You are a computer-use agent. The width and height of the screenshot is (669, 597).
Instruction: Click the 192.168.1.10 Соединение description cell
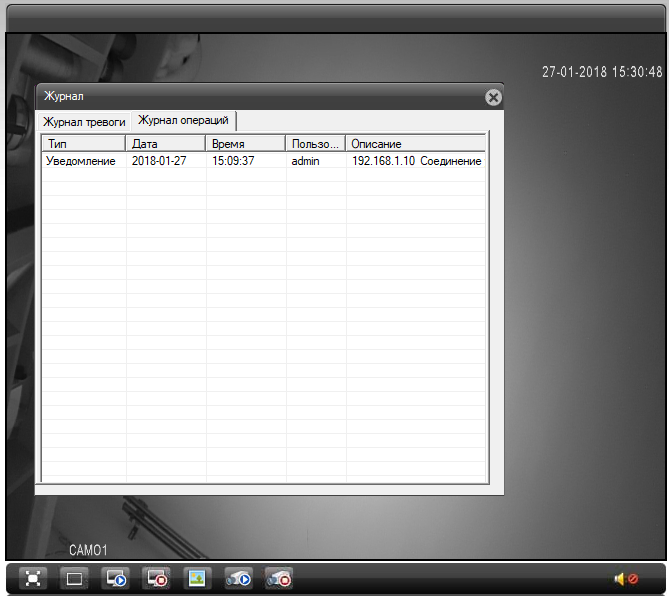pos(416,161)
